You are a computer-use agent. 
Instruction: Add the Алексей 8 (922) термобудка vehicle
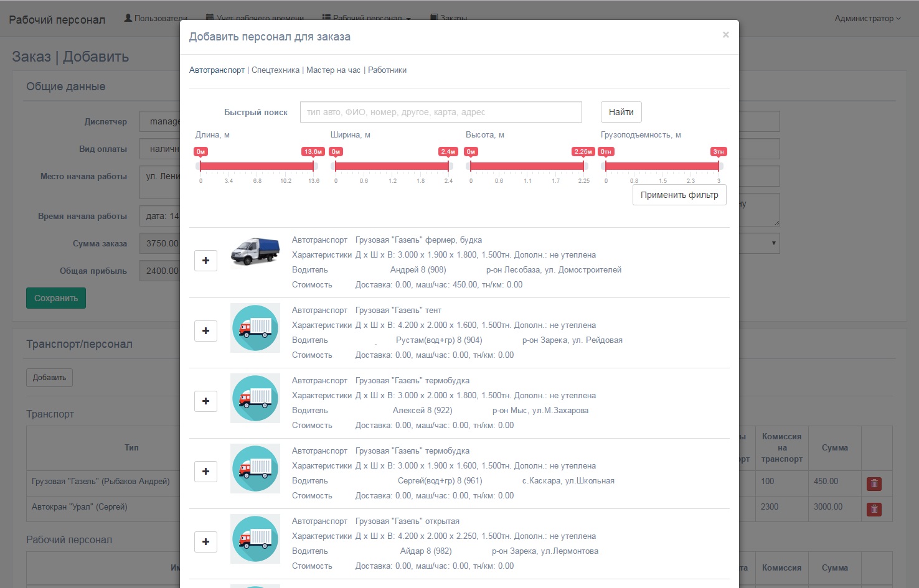205,401
